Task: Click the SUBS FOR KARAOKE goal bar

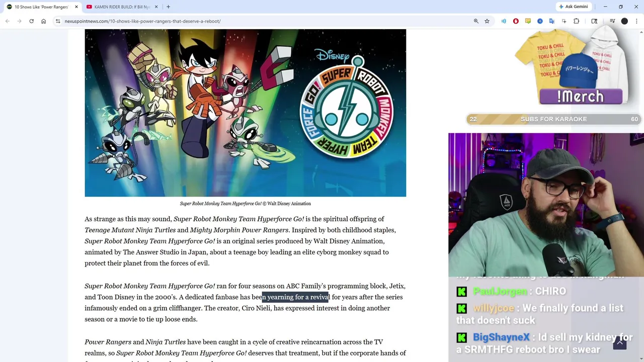Action: pyautogui.click(x=553, y=119)
